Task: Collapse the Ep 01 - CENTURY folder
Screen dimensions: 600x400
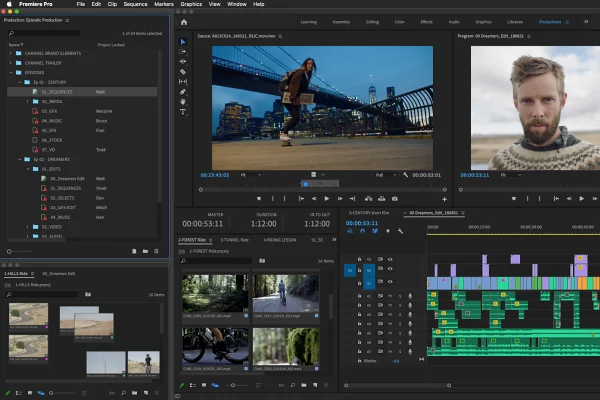Action: [x=19, y=82]
